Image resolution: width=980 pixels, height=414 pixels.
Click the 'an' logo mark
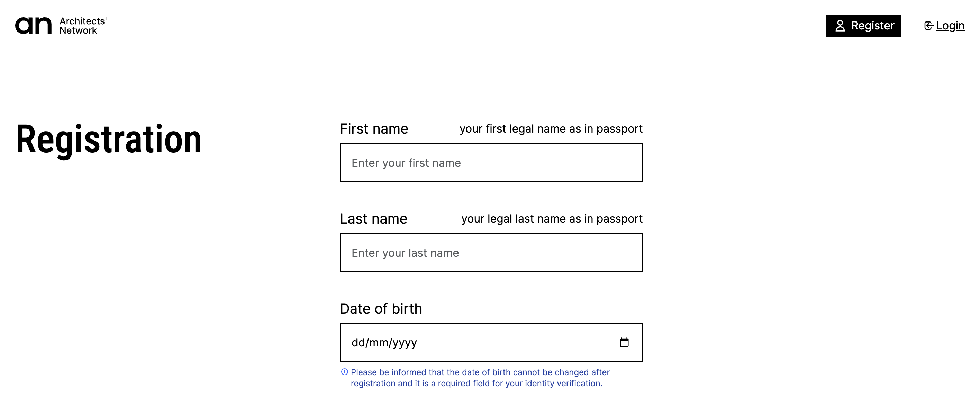click(33, 26)
